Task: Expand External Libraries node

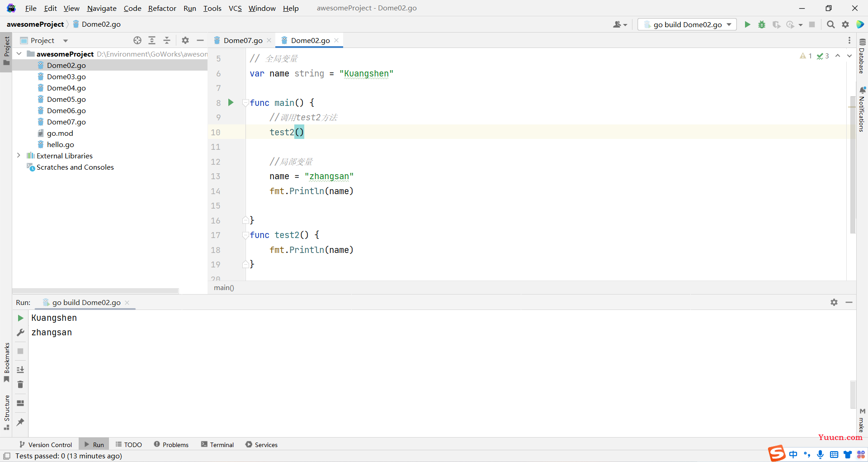Action: 19,156
